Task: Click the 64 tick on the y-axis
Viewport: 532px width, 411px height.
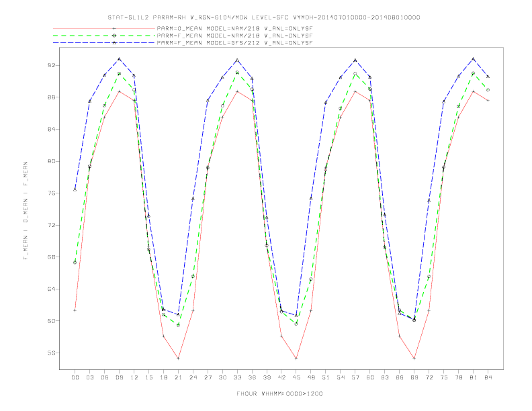Action: (52, 289)
